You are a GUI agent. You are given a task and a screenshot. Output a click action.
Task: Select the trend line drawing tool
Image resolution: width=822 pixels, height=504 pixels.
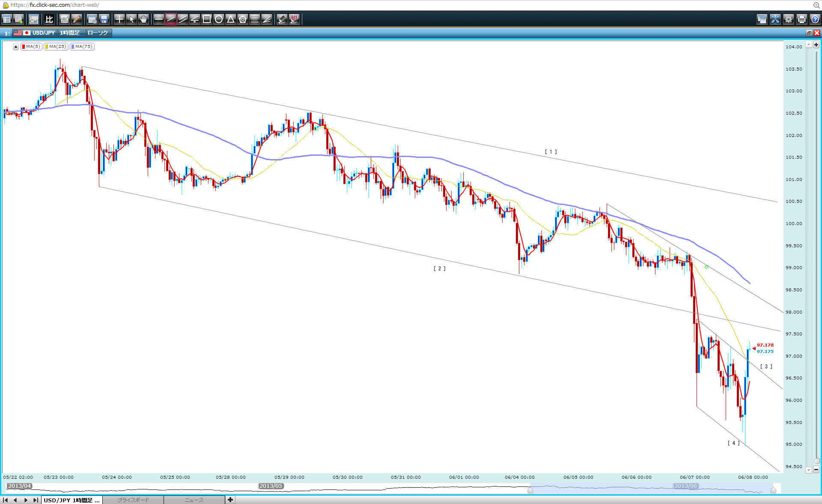point(171,19)
